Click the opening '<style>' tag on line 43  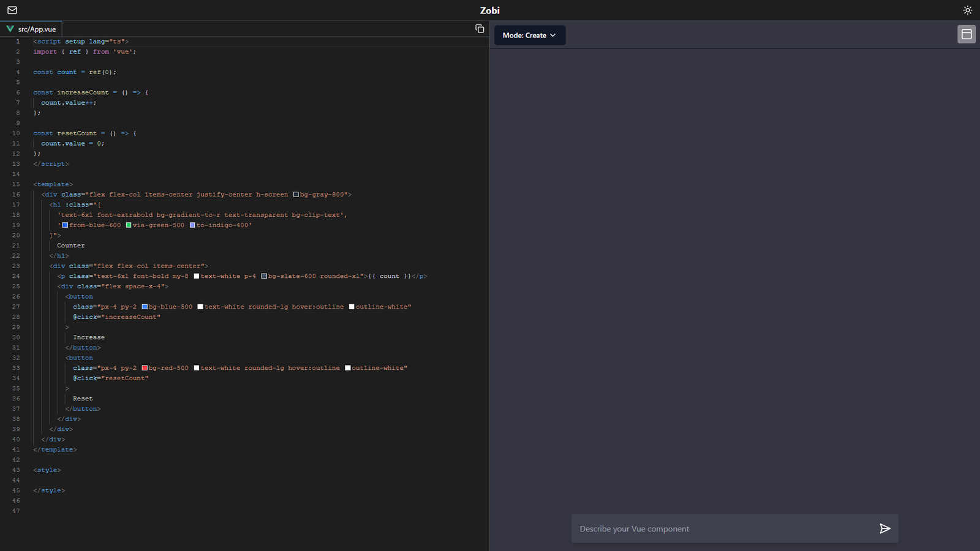(x=47, y=470)
